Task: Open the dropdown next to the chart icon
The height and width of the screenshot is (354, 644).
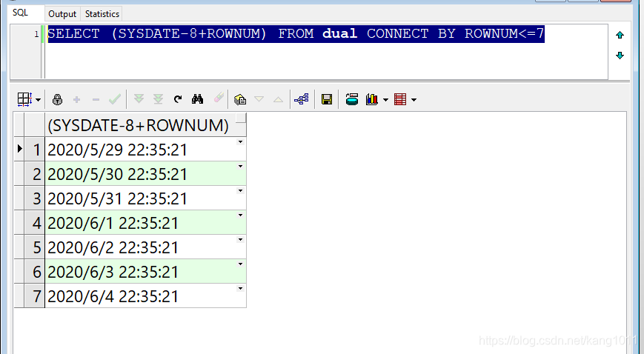Action: (x=385, y=100)
